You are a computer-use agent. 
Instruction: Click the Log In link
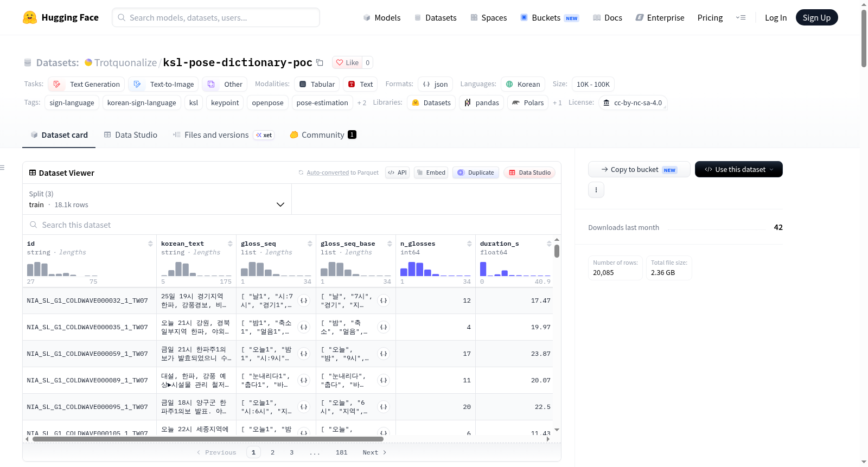776,18
